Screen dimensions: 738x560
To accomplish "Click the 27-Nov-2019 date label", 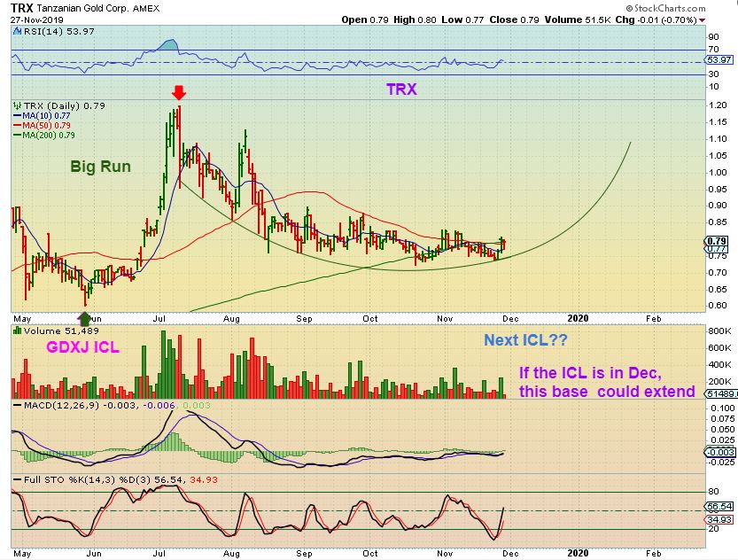I will point(36,20).
